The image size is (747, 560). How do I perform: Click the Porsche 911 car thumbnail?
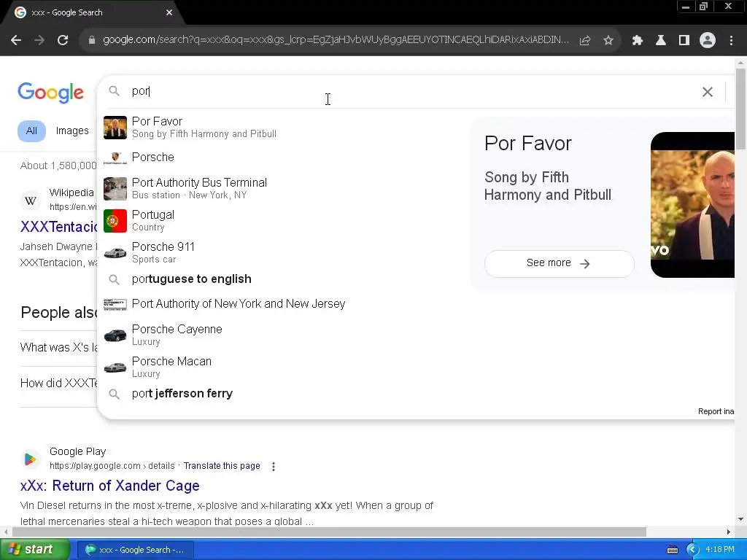[115, 252]
